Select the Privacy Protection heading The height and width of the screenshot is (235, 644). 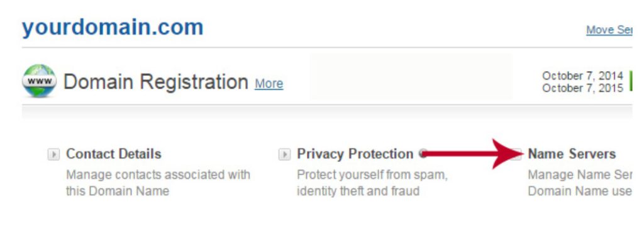(x=355, y=154)
